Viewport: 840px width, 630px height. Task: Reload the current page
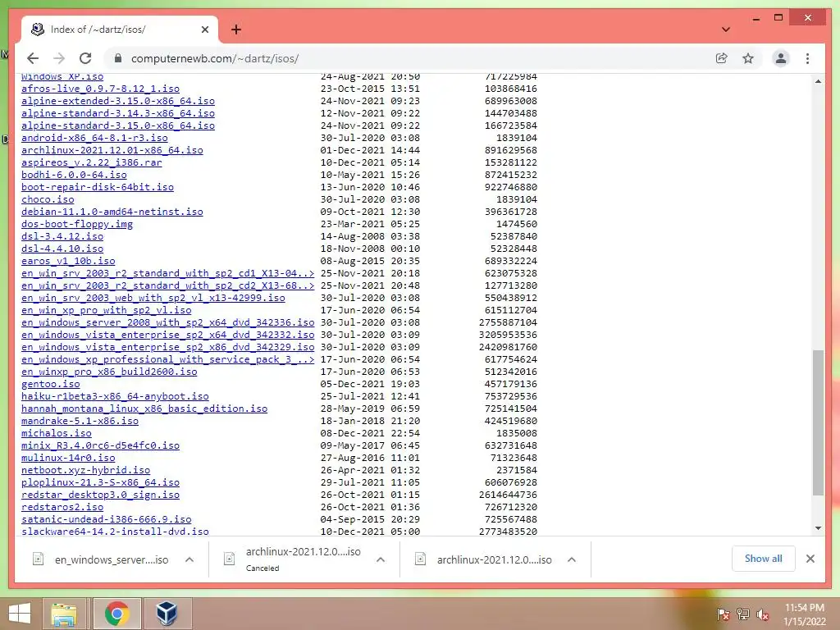[85, 58]
